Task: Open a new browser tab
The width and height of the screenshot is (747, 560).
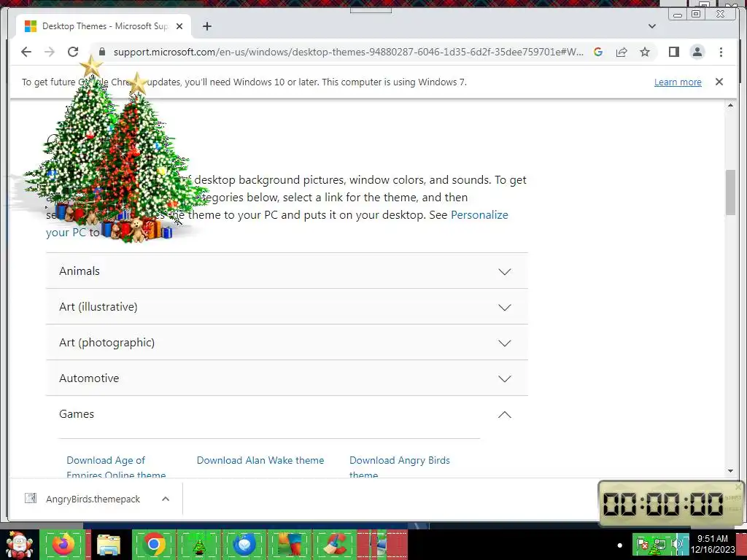Action: (206, 26)
